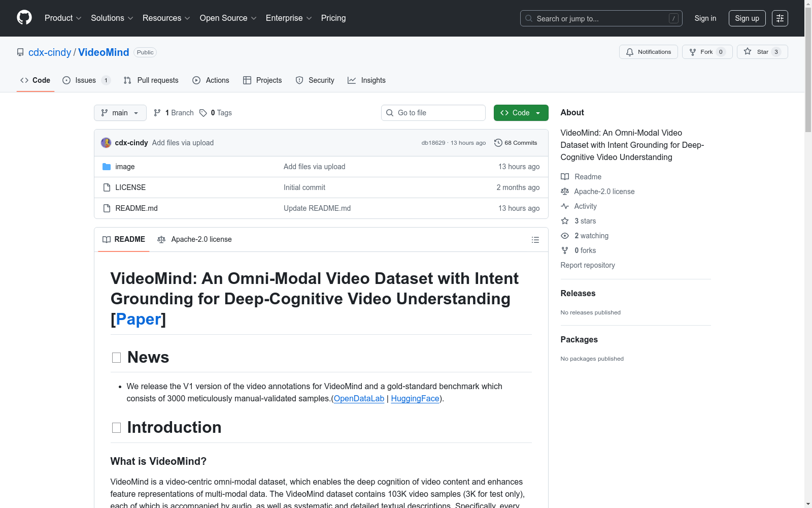This screenshot has height=508, width=812.
Task: Open the README.md file name
Action: [137, 208]
